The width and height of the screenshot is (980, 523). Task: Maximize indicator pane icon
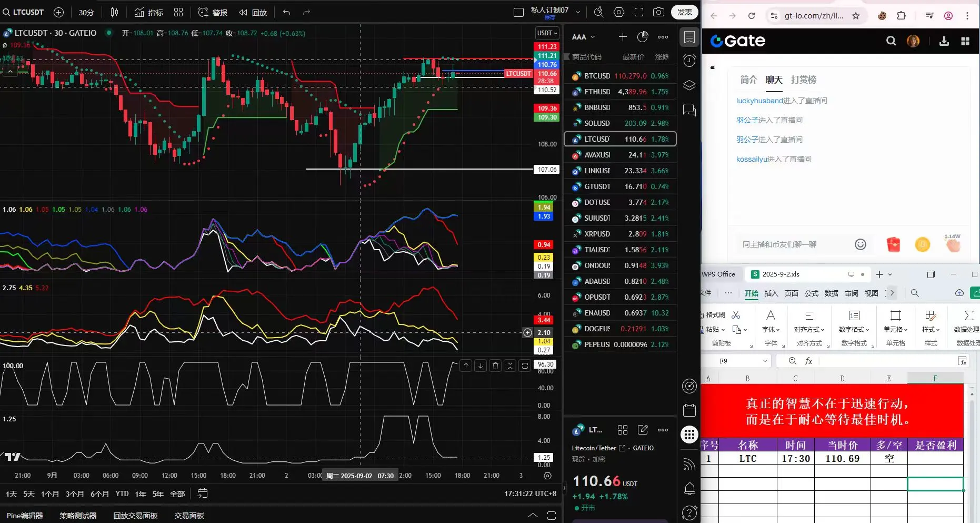(x=525, y=366)
